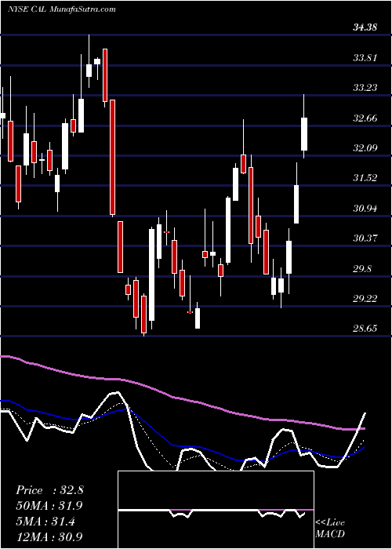Click the 34.38 price axis label
The height and width of the screenshot is (549, 392).
[x=365, y=27]
